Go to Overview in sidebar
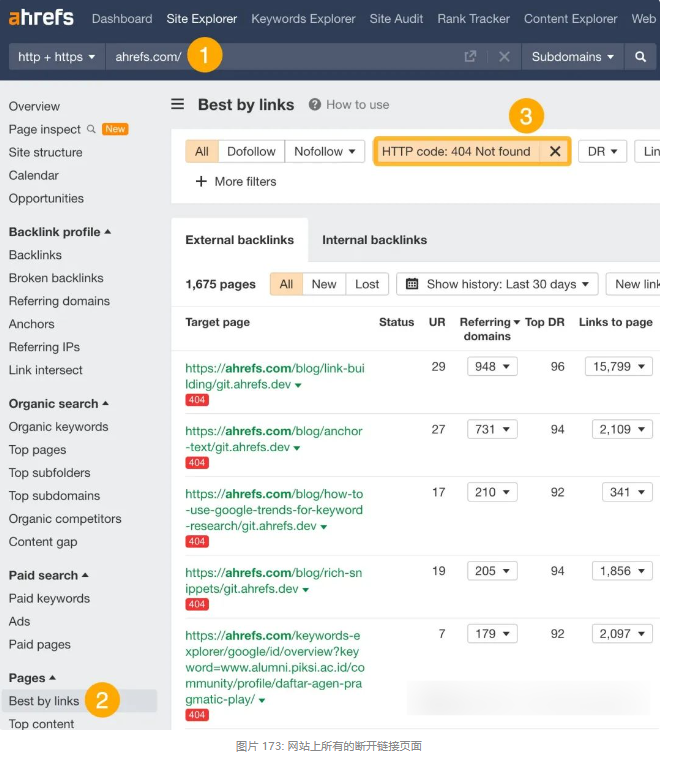 click(34, 106)
